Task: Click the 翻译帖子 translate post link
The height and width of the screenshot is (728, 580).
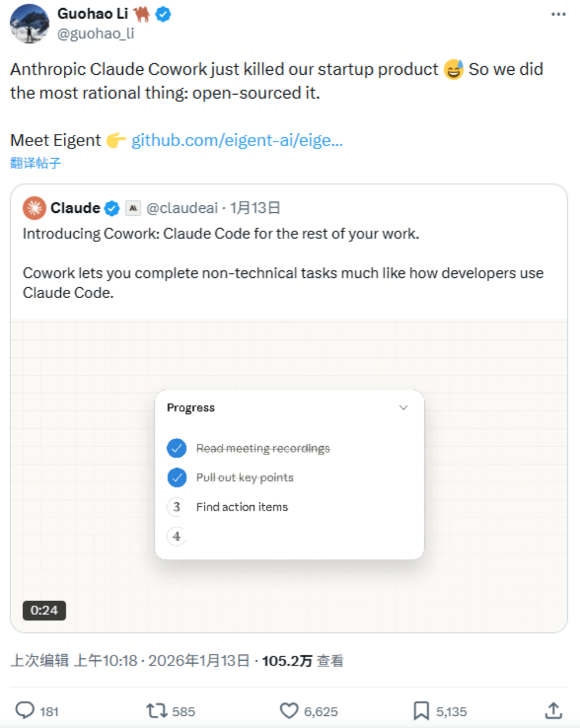Action: tap(35, 163)
